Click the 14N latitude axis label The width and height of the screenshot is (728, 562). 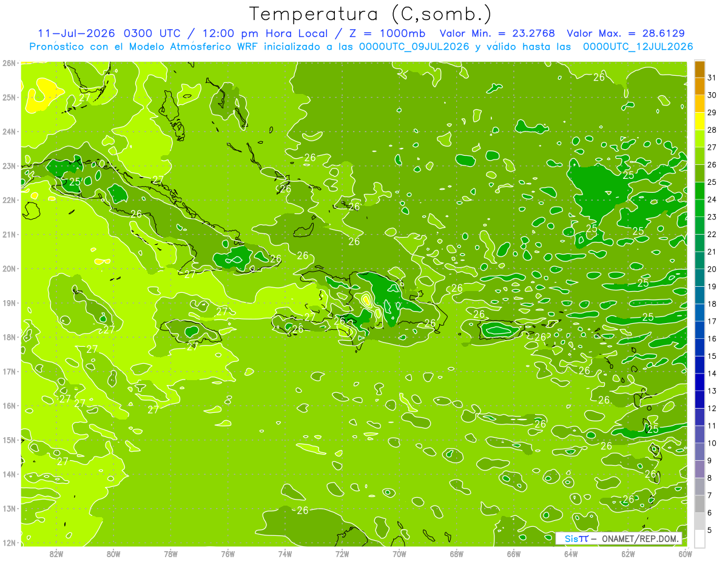point(8,474)
